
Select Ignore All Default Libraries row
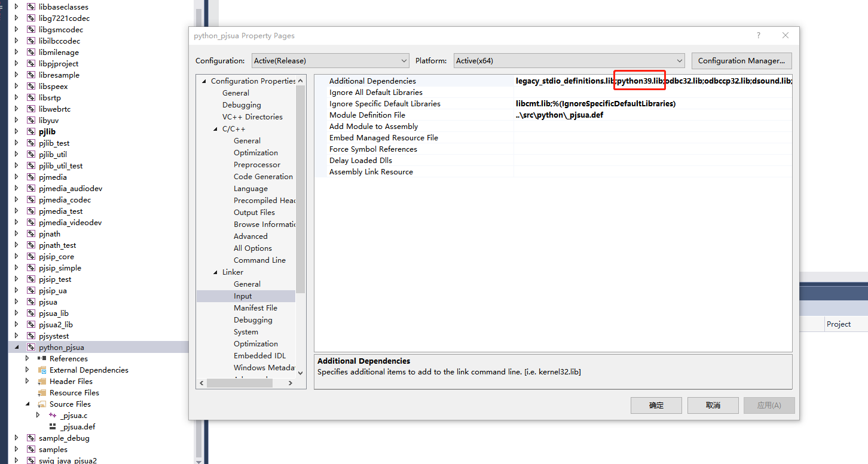pyautogui.click(x=553, y=93)
